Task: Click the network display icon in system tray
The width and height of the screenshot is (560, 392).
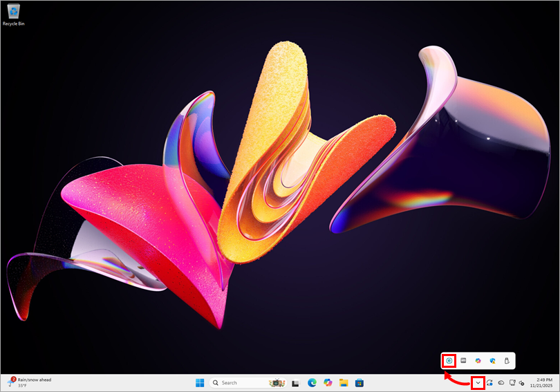Action: (x=512, y=382)
